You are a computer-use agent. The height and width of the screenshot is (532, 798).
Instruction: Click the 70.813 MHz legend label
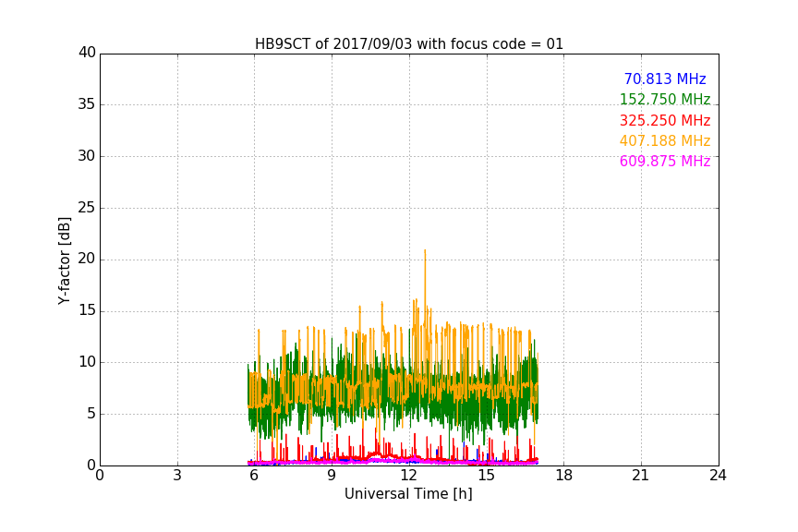[665, 79]
